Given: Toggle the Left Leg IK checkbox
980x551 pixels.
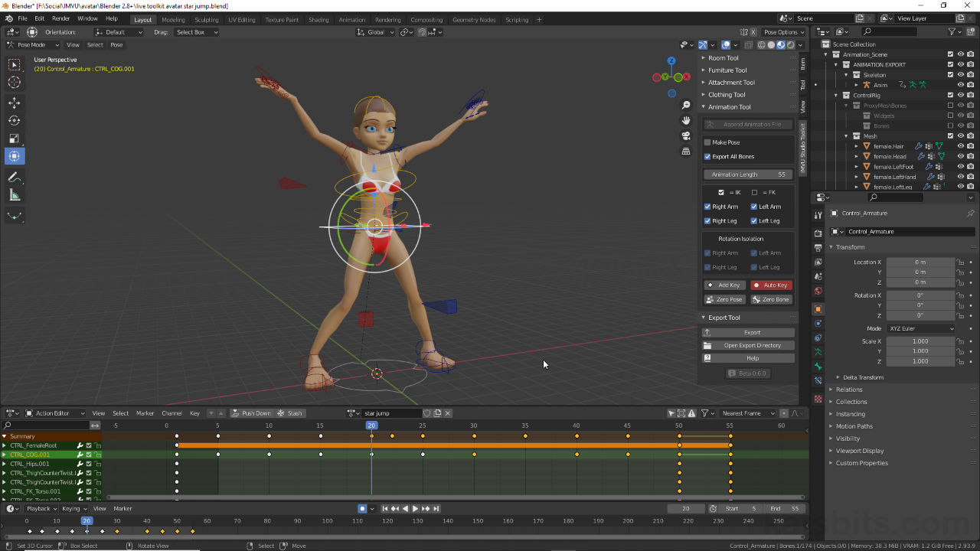Looking at the screenshot, I should [x=754, y=220].
